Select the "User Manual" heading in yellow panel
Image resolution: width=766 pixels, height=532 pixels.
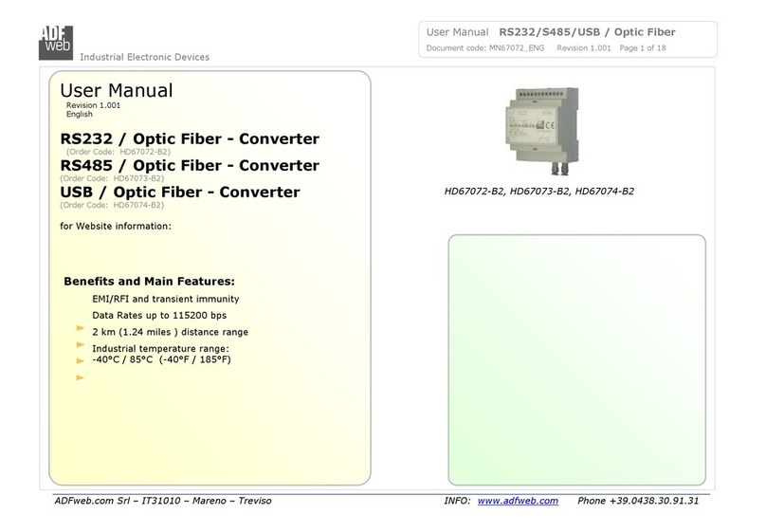point(117,90)
